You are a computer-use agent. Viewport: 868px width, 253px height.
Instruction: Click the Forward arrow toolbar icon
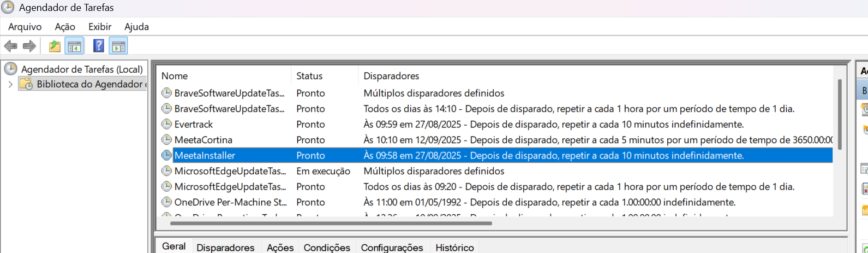pos(29,46)
